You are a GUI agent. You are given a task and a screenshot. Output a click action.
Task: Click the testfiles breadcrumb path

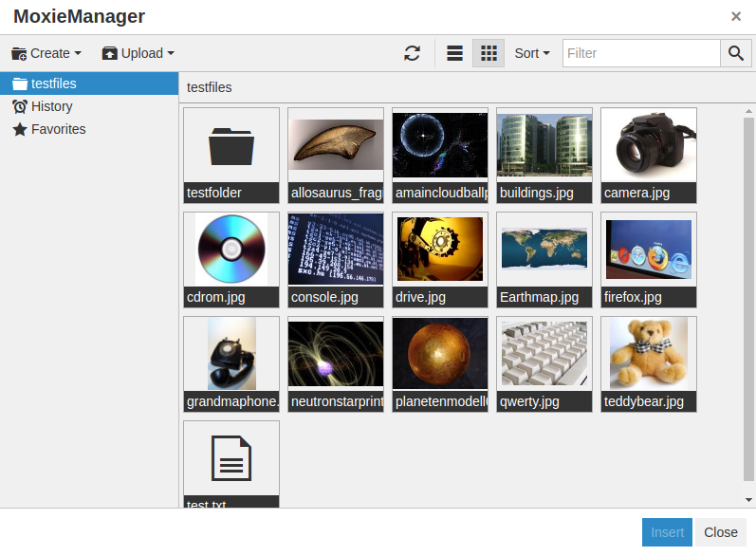pos(210,87)
